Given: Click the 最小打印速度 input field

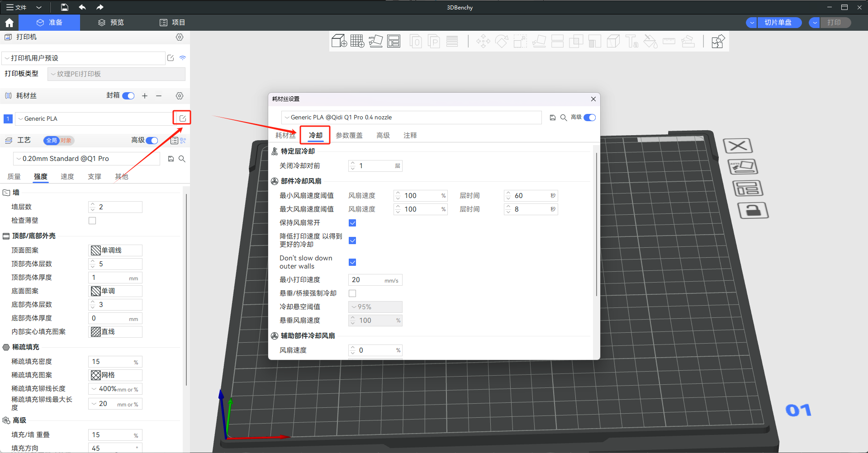Looking at the screenshot, I should (367, 280).
